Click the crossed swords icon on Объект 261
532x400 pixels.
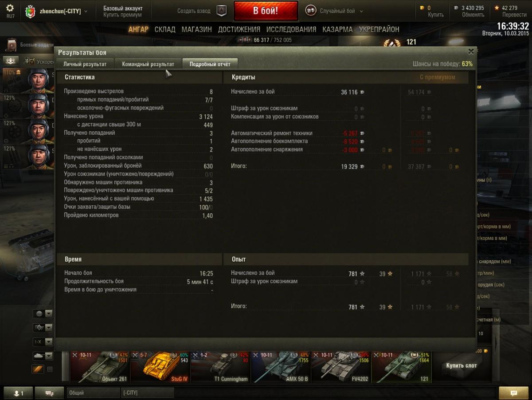[75, 355]
